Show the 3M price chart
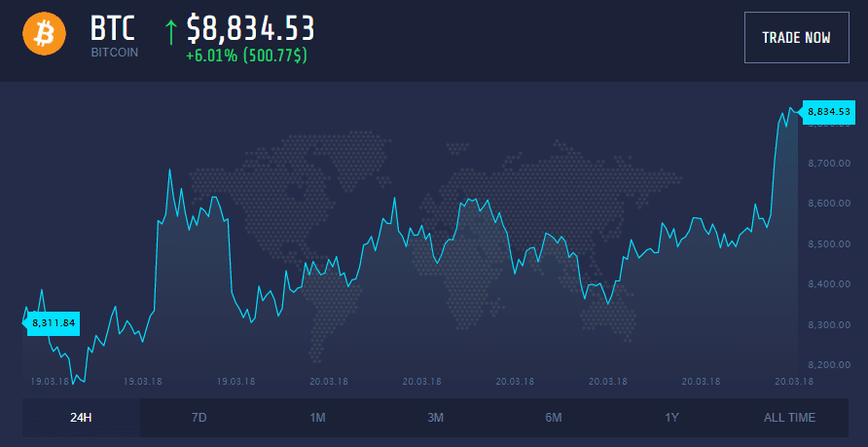868x447 pixels. [435, 418]
